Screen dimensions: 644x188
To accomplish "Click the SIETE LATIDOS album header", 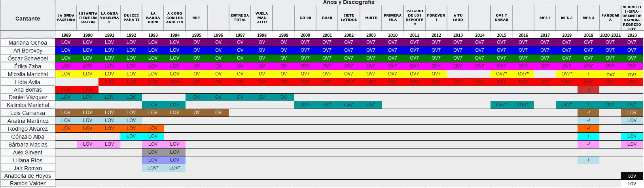I will point(349,18).
